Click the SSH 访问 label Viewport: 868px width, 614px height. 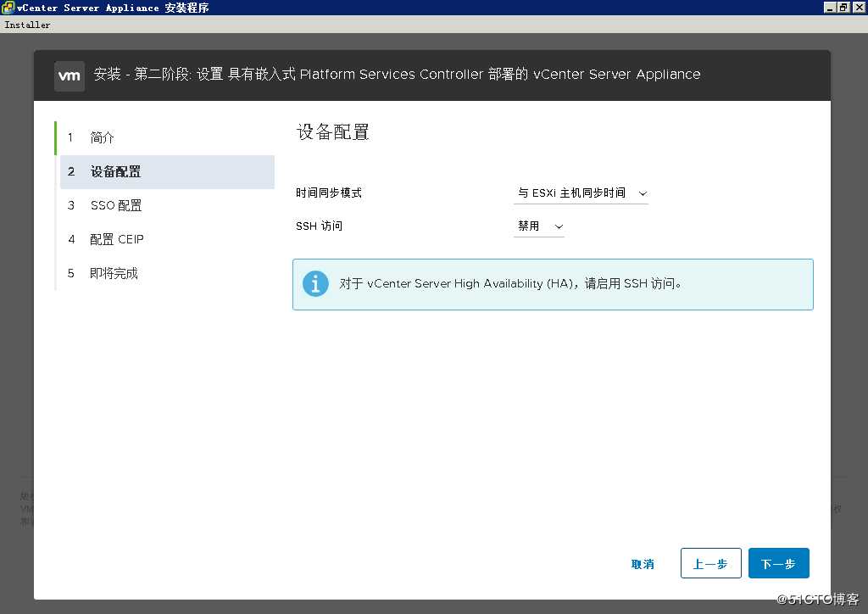pyautogui.click(x=319, y=226)
